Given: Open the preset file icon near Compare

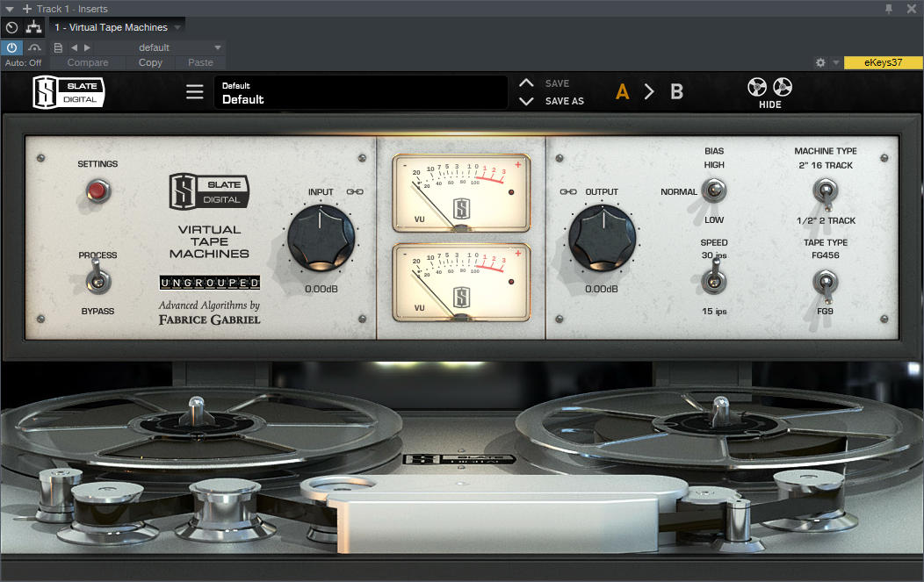Looking at the screenshot, I should (57, 47).
